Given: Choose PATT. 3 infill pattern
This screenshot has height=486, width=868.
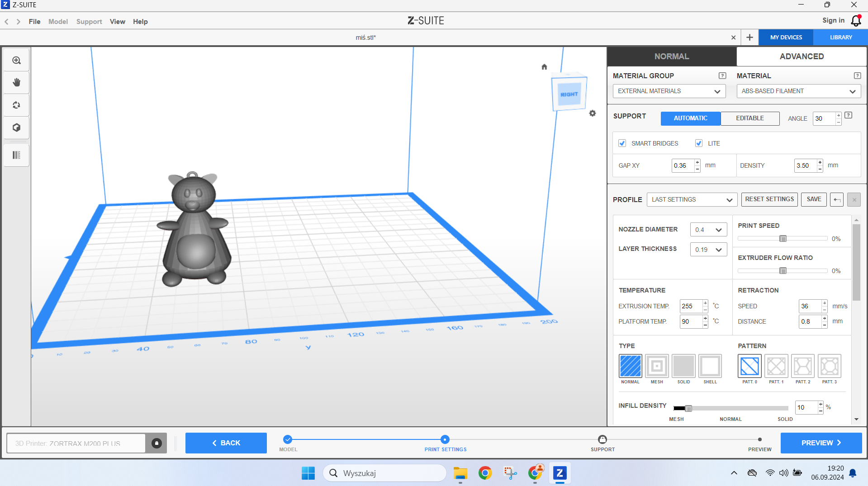Looking at the screenshot, I should 830,366.
